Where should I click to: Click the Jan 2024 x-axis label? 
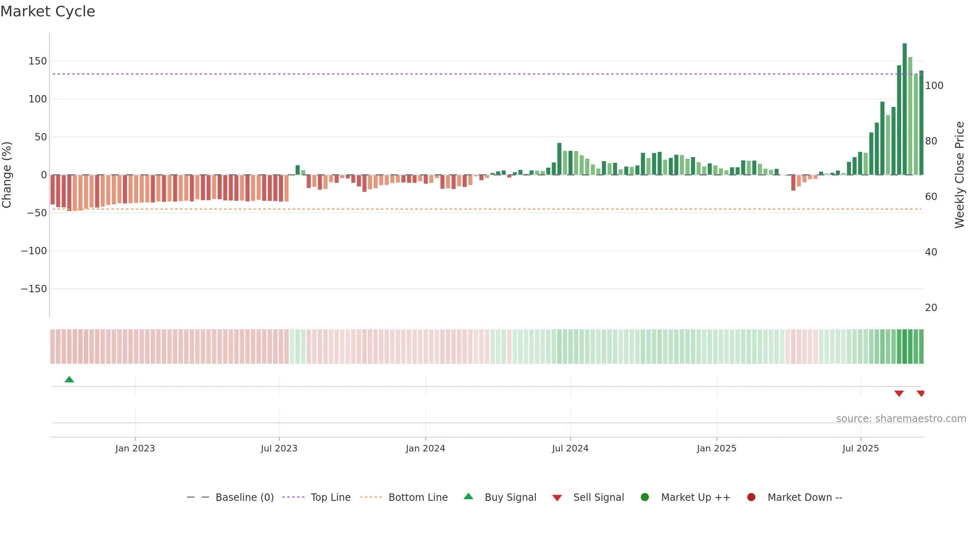[425, 449]
